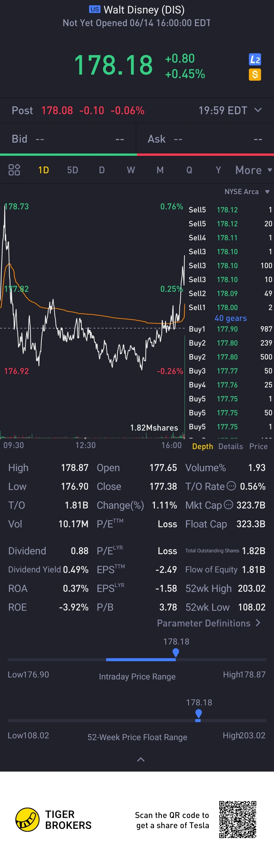Switch to the Price tab
The width and height of the screenshot is (274, 868).
(x=259, y=446)
